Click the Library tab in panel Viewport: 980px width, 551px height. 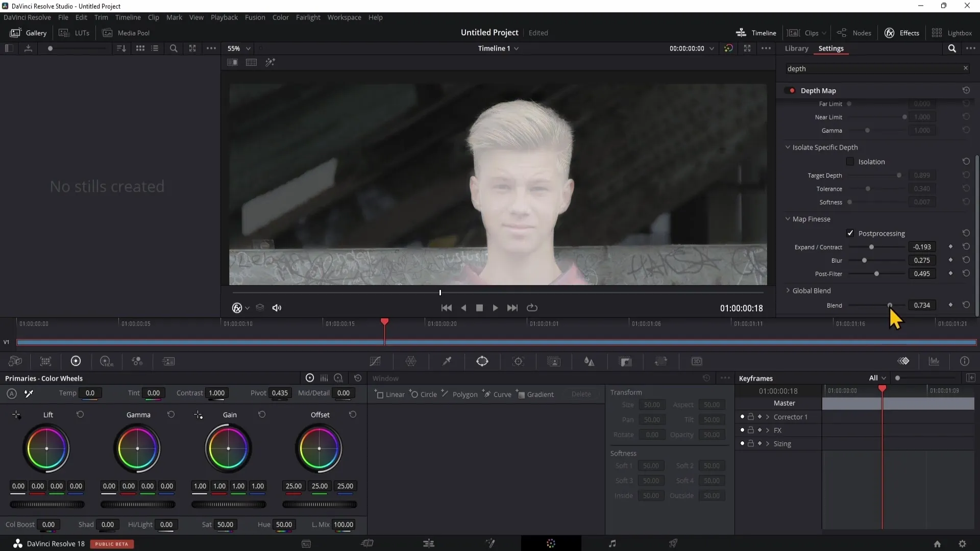tap(796, 48)
